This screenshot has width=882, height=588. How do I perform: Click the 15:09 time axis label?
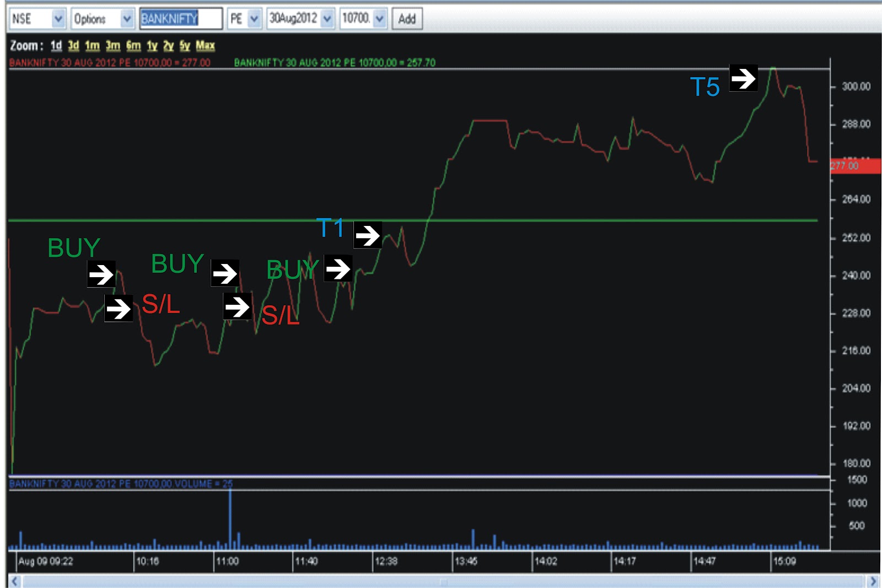tap(784, 562)
